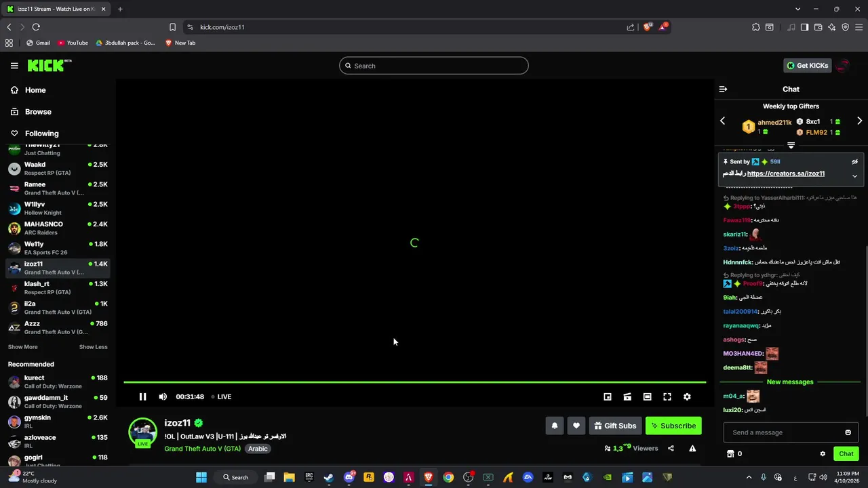Expand the pinned message chevron

854,176
